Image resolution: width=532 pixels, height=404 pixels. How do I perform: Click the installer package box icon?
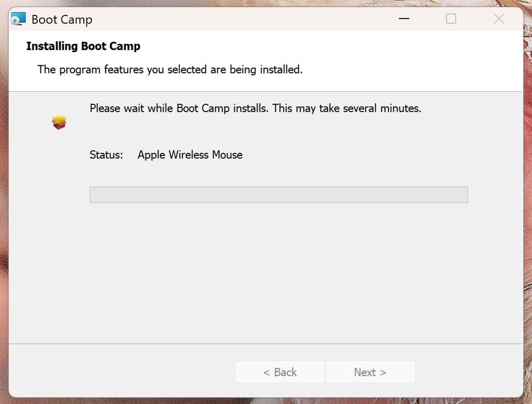(59, 122)
